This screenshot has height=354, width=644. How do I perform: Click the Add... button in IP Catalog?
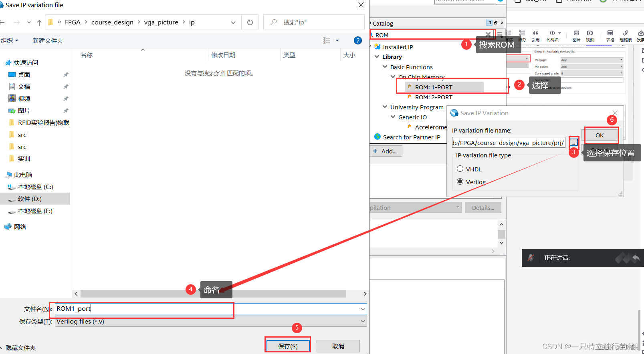385,151
